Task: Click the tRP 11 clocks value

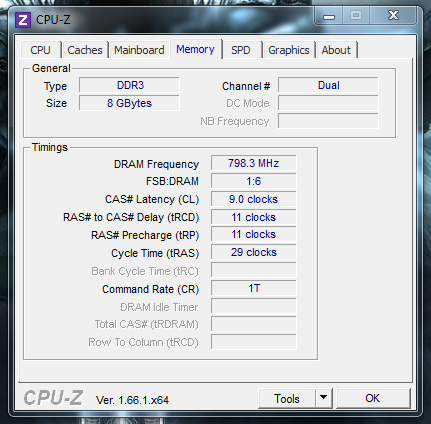Action: click(254, 234)
